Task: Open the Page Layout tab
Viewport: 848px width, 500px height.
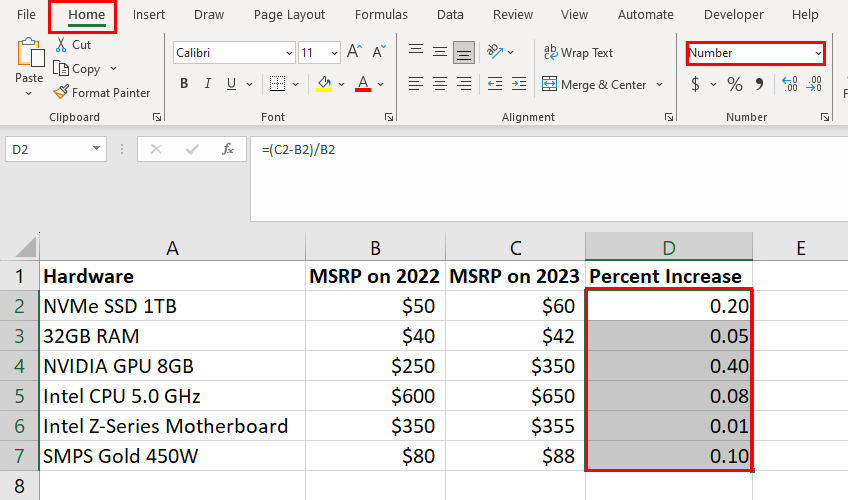Action: point(289,15)
